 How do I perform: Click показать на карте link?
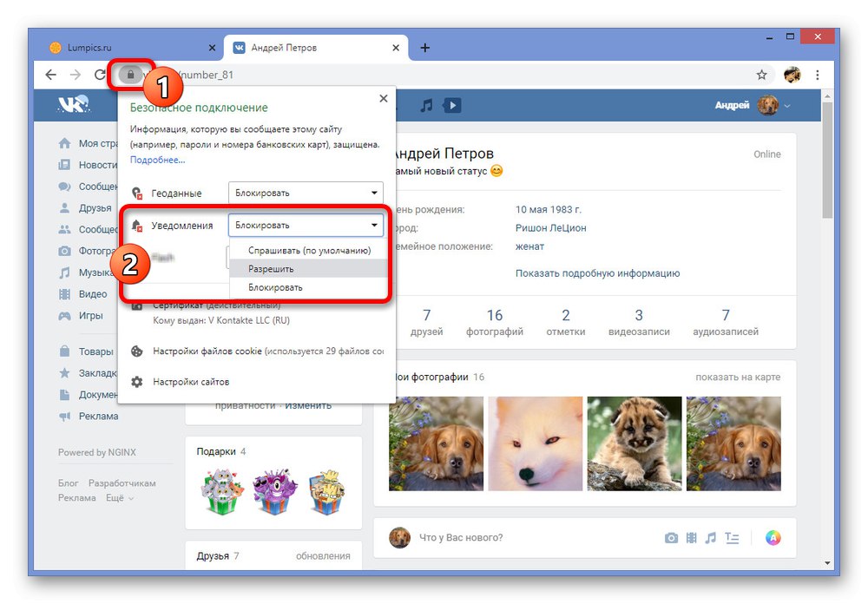[738, 377]
